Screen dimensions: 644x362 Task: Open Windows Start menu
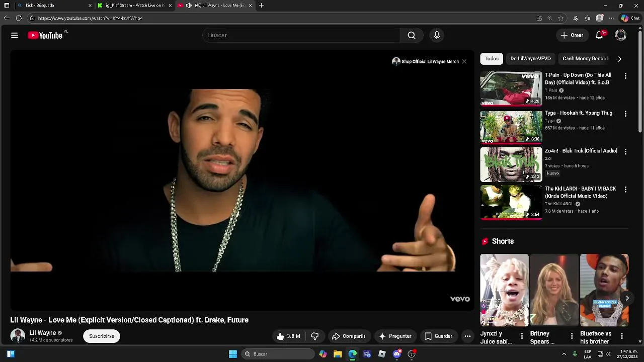pyautogui.click(x=233, y=354)
